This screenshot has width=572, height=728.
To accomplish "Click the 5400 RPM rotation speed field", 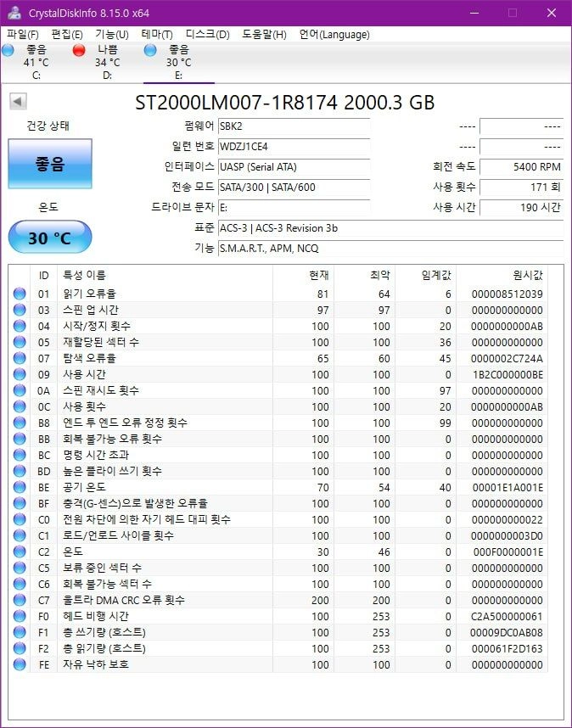I will (x=521, y=167).
